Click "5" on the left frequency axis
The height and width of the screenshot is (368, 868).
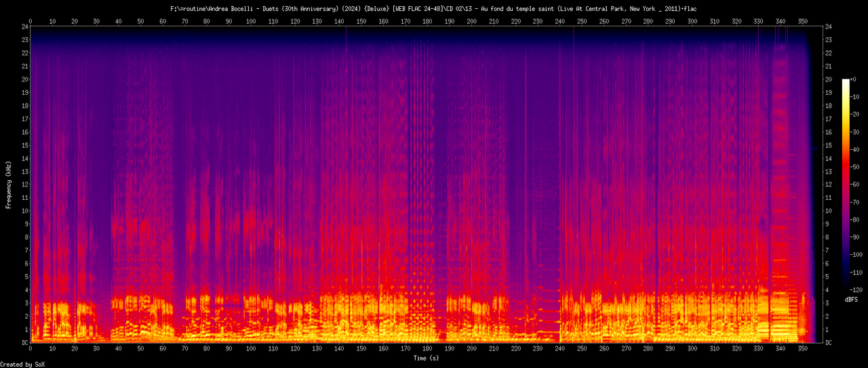click(x=26, y=277)
